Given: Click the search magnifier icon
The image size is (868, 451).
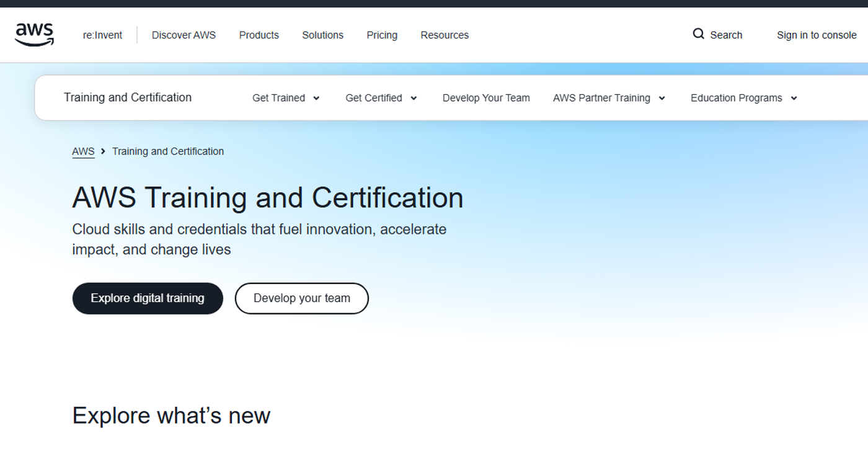Looking at the screenshot, I should (x=698, y=34).
